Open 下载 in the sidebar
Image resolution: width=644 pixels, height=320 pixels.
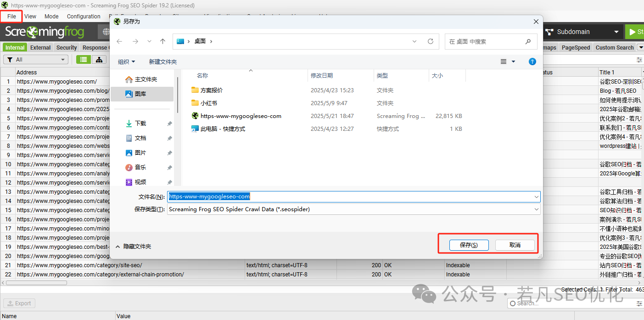[140, 123]
